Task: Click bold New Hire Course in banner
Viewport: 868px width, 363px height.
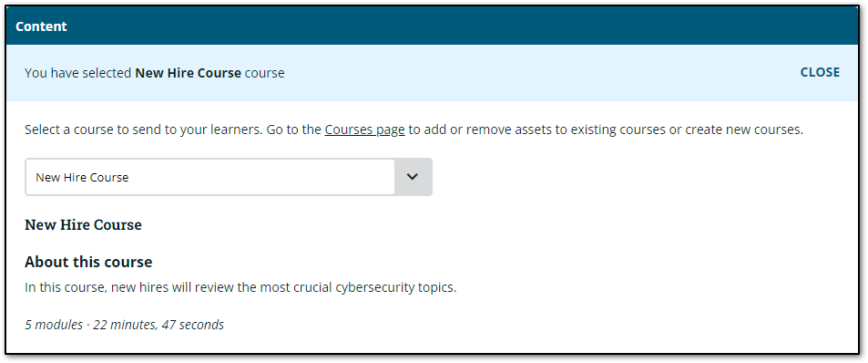Action: [x=189, y=73]
